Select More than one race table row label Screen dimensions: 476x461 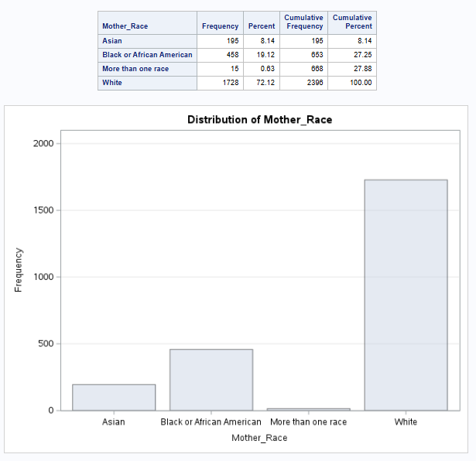click(x=135, y=69)
